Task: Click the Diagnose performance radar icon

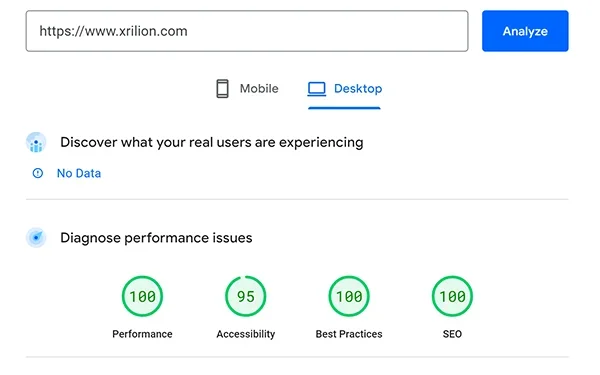Action: point(36,238)
